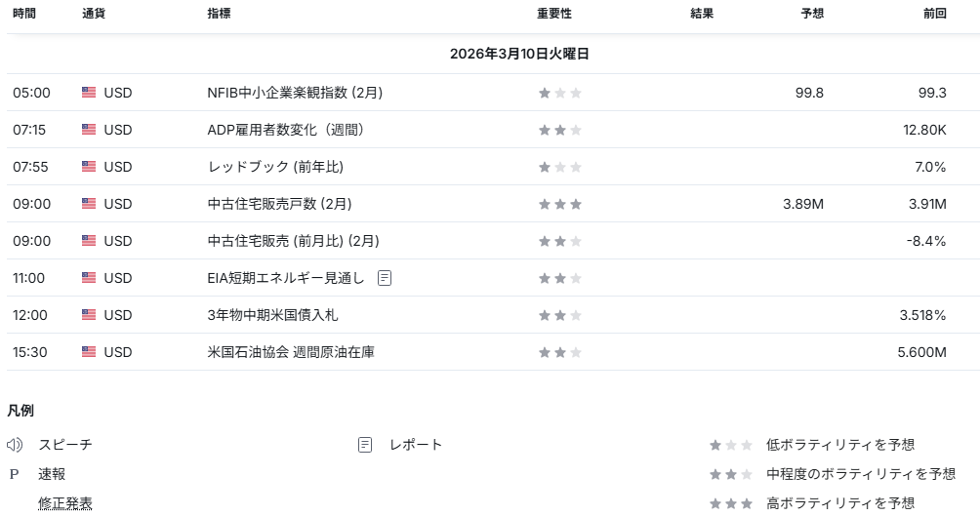Screen dimensions: 980x516
Task: Click the one-star 低ボラティリティ legend icon
Action: [x=730, y=445]
